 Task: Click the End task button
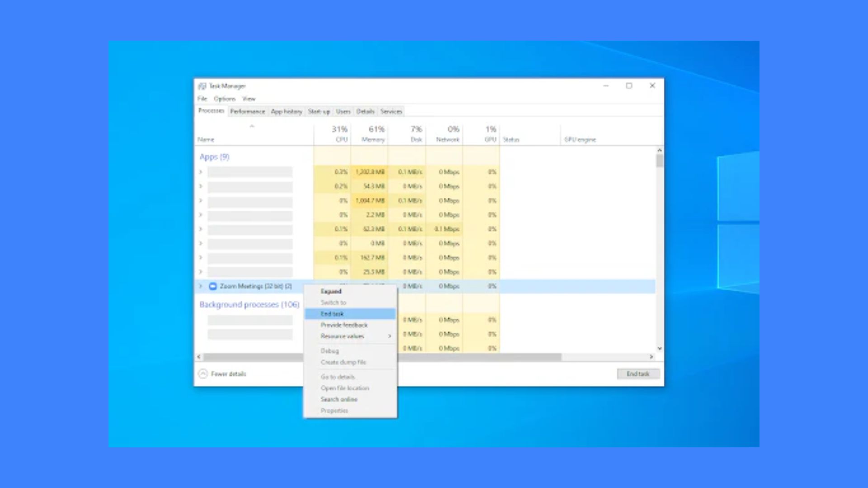[638, 374]
